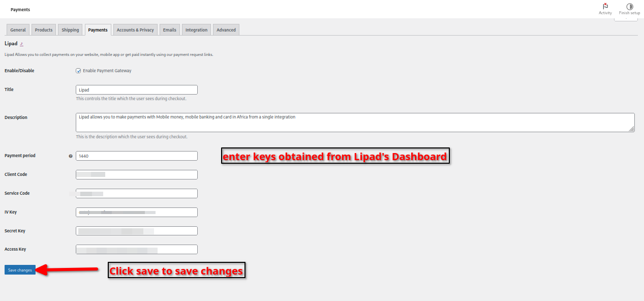Click the 'Client Code' label text
644x301 pixels.
tap(16, 174)
